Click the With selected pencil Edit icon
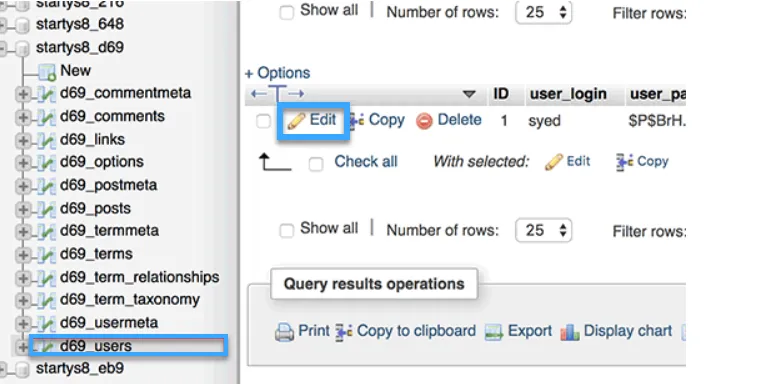 [554, 162]
